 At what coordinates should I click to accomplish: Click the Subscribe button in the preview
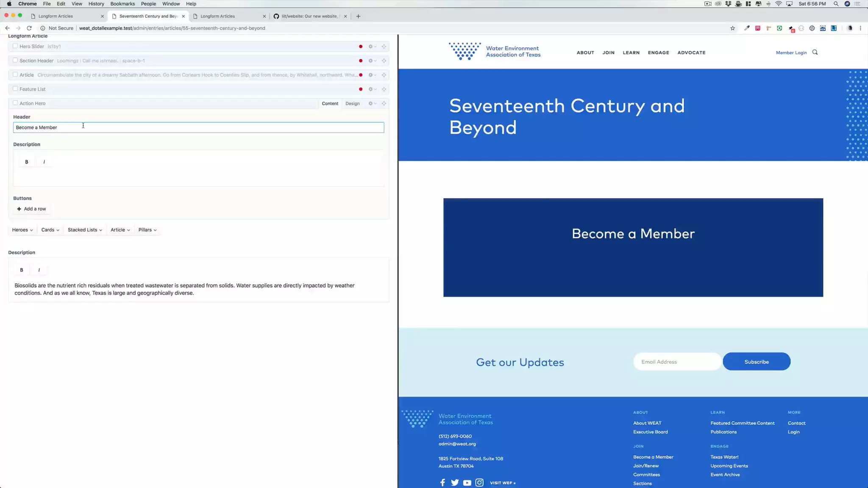coord(756,362)
